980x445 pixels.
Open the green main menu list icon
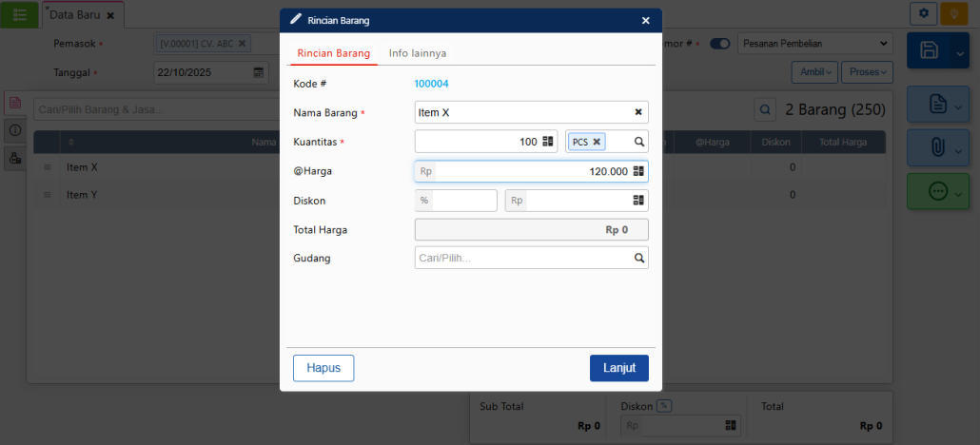(x=19, y=14)
